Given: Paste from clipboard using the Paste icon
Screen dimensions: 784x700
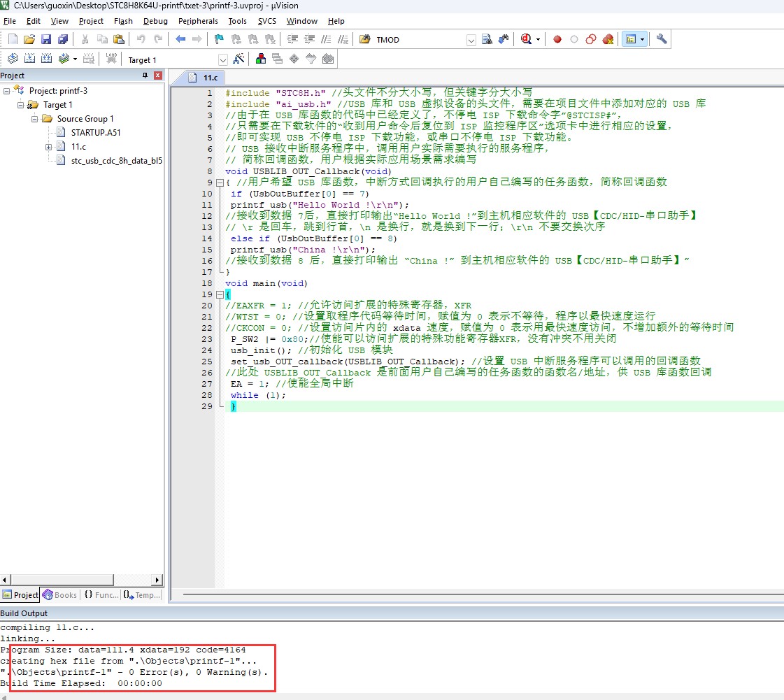Looking at the screenshot, I should pyautogui.click(x=119, y=39).
